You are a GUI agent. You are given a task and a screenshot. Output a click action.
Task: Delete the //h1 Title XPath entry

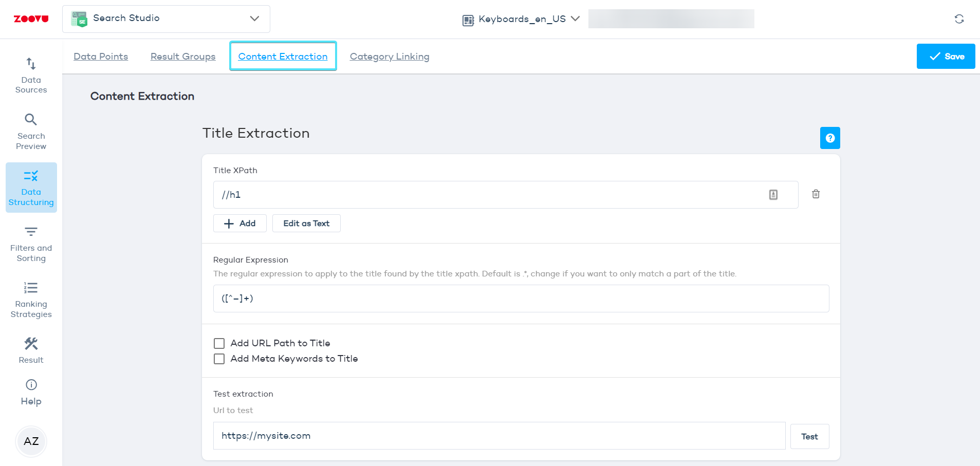pos(816,194)
